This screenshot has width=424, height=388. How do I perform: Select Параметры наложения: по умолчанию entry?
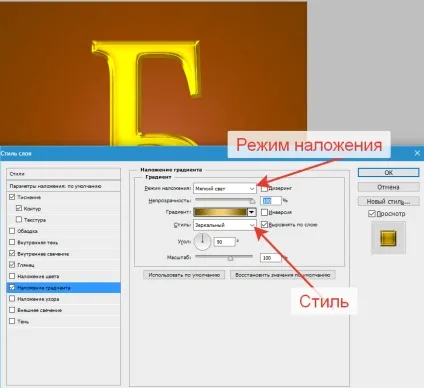[x=63, y=186]
